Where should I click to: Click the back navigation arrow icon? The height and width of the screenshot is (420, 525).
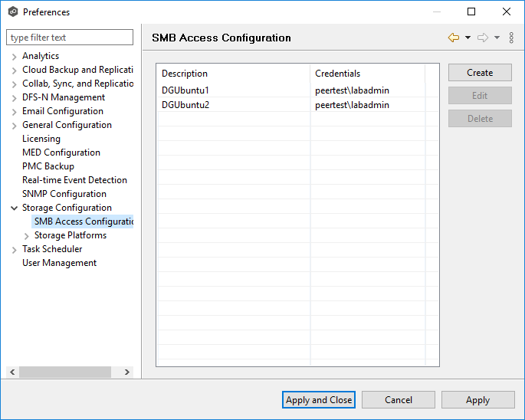coord(454,38)
